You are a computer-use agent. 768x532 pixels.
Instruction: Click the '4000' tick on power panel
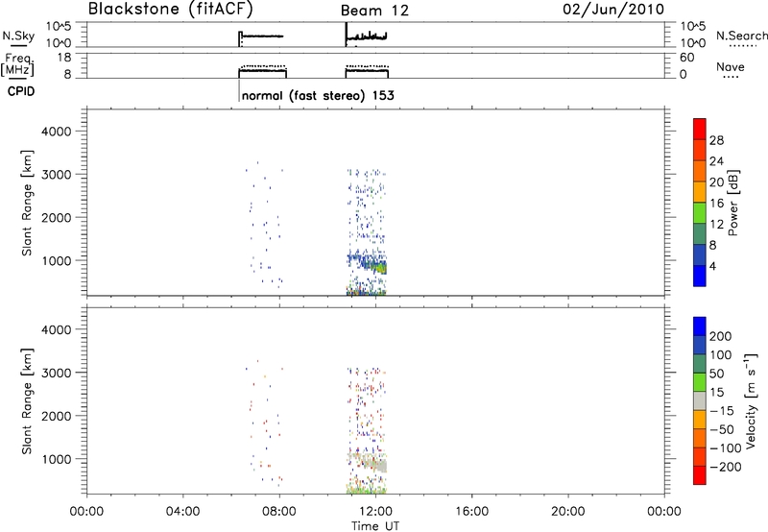click(57, 132)
